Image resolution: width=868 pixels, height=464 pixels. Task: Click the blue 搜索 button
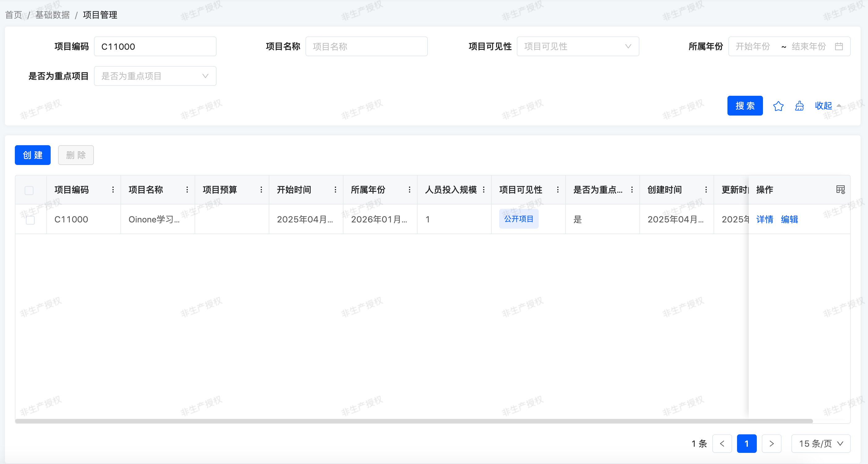coord(745,106)
